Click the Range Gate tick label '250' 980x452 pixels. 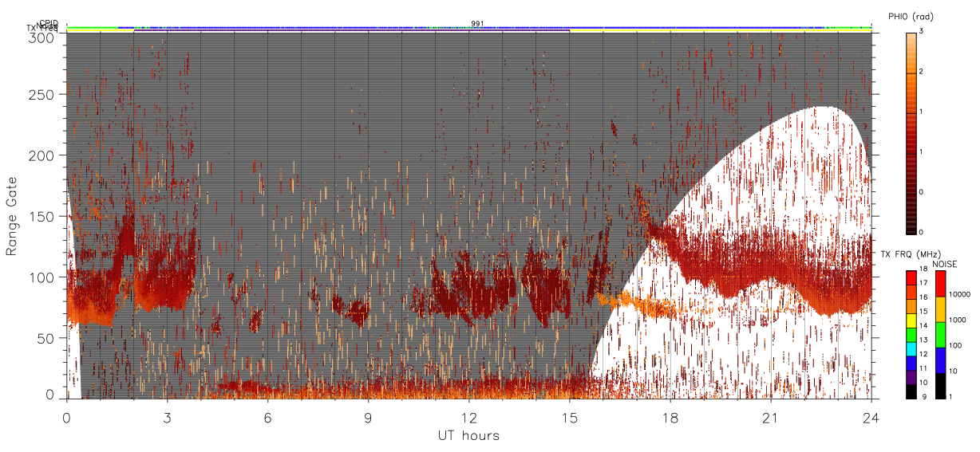(x=42, y=94)
